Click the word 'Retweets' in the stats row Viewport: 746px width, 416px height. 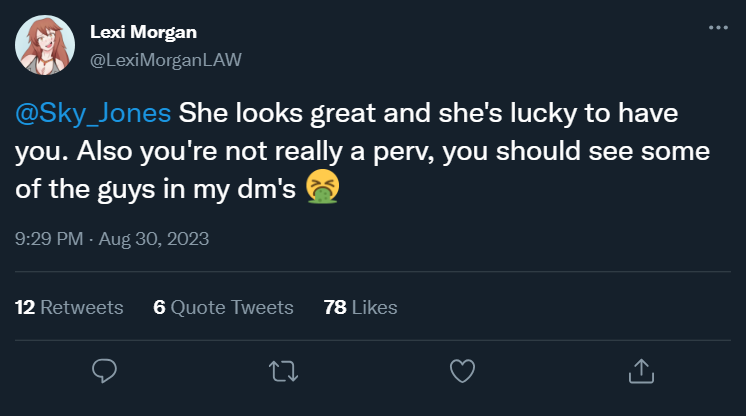(82, 307)
